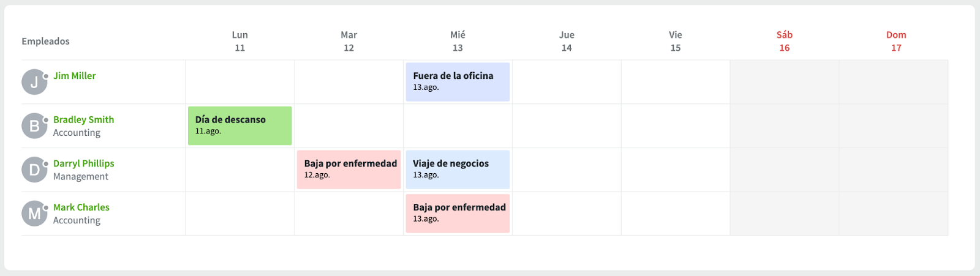Image resolution: width=980 pixels, height=276 pixels.
Task: Open the 'Fuera de la oficina' absence entry
Action: tap(458, 82)
